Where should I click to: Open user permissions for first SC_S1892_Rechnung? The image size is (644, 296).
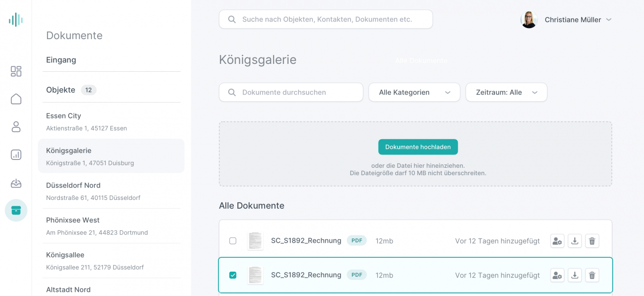point(557,241)
